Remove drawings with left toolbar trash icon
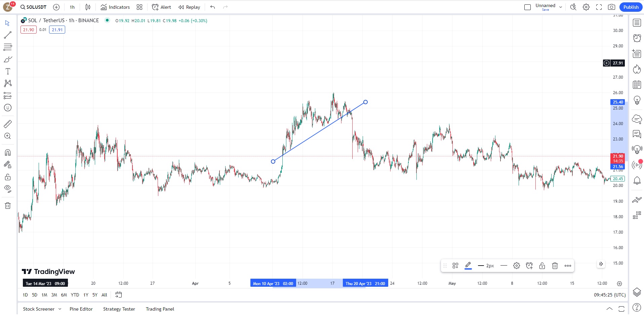Screen dimensions: 644x316 (x=7, y=205)
